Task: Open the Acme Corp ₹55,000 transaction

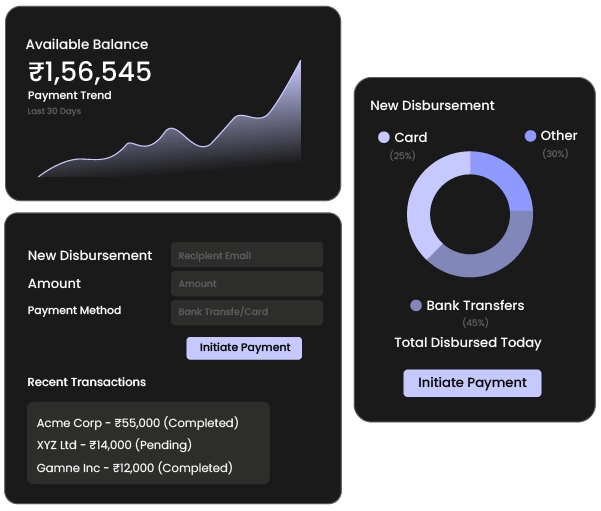Action: click(x=137, y=423)
